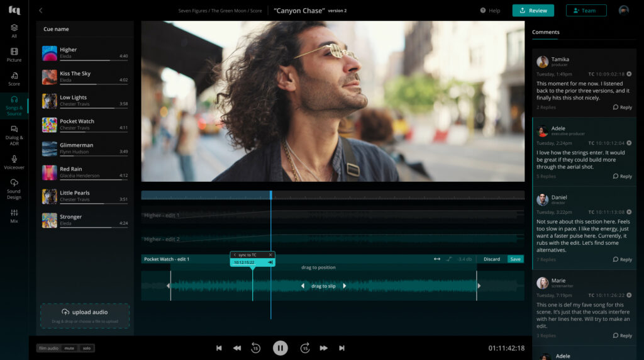Save the Pocket Watch edit
The image size is (644, 360).
coord(515,259)
